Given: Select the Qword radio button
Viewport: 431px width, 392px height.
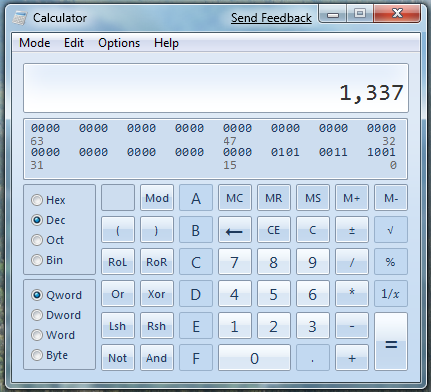Looking at the screenshot, I should pos(56,295).
